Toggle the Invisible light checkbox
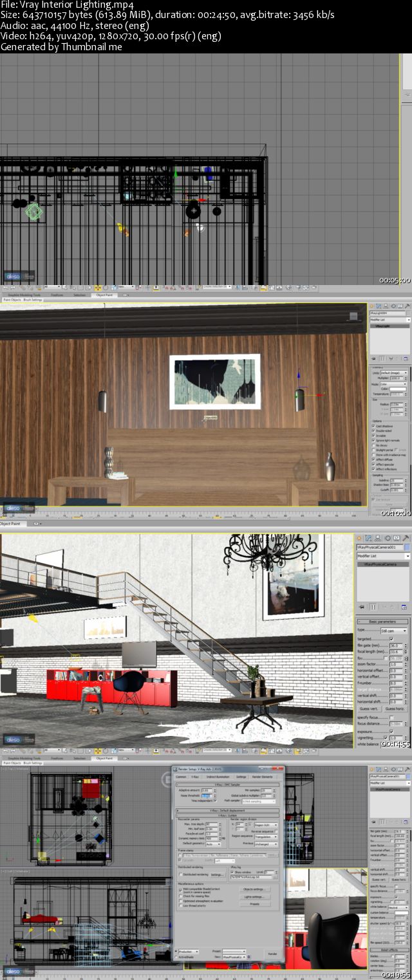 click(373, 435)
